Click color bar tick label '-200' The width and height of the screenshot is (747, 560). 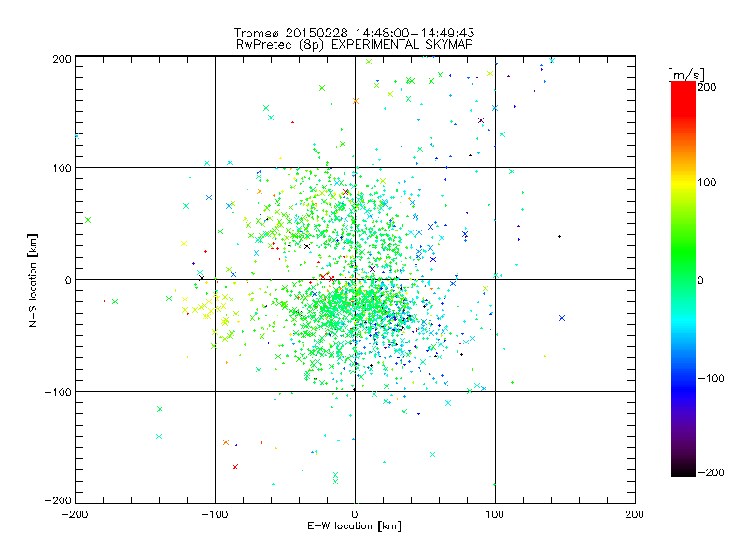(x=711, y=473)
